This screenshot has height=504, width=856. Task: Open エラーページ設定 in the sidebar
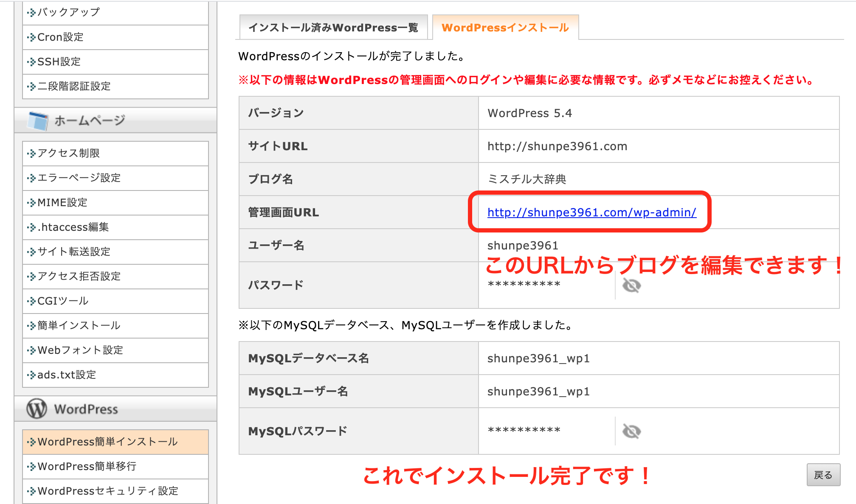[115, 178]
